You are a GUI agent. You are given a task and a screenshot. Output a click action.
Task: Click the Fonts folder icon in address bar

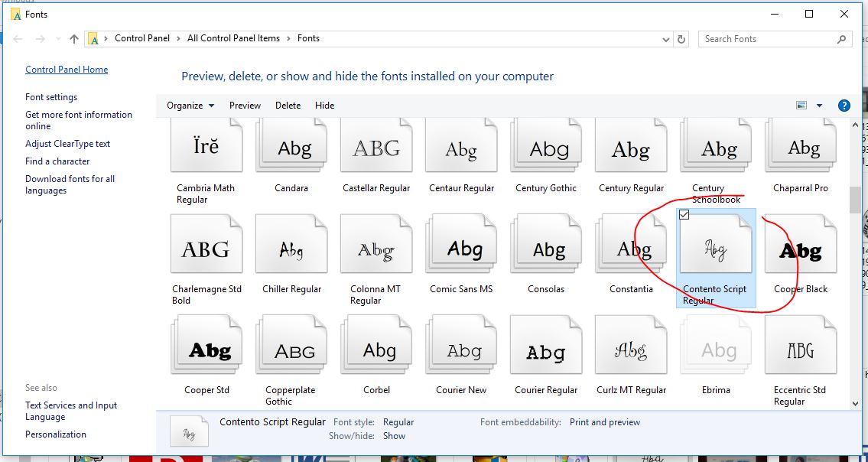click(93, 38)
